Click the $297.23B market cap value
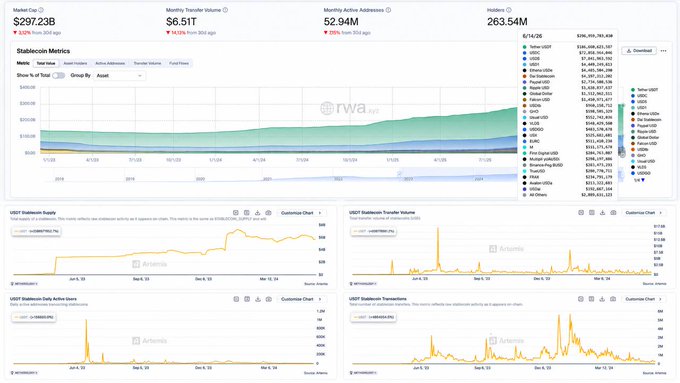Screen dimensions: 680x383 coord(34,22)
